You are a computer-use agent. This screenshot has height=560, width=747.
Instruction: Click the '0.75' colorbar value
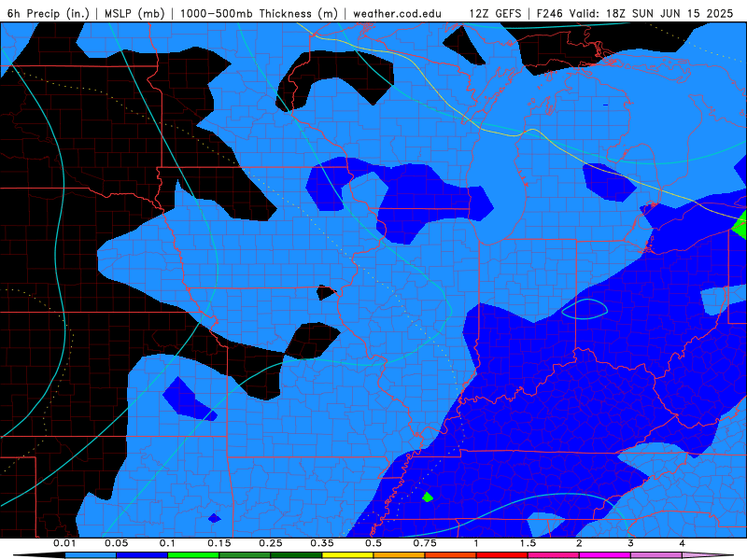click(x=425, y=543)
